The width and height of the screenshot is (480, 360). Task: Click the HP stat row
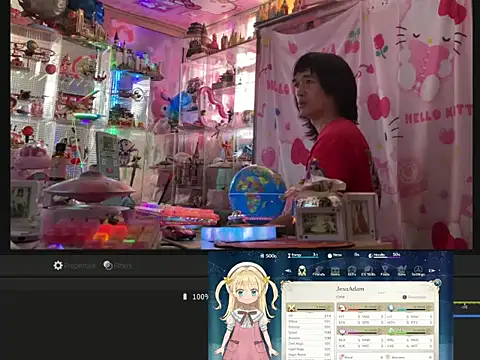310,315
